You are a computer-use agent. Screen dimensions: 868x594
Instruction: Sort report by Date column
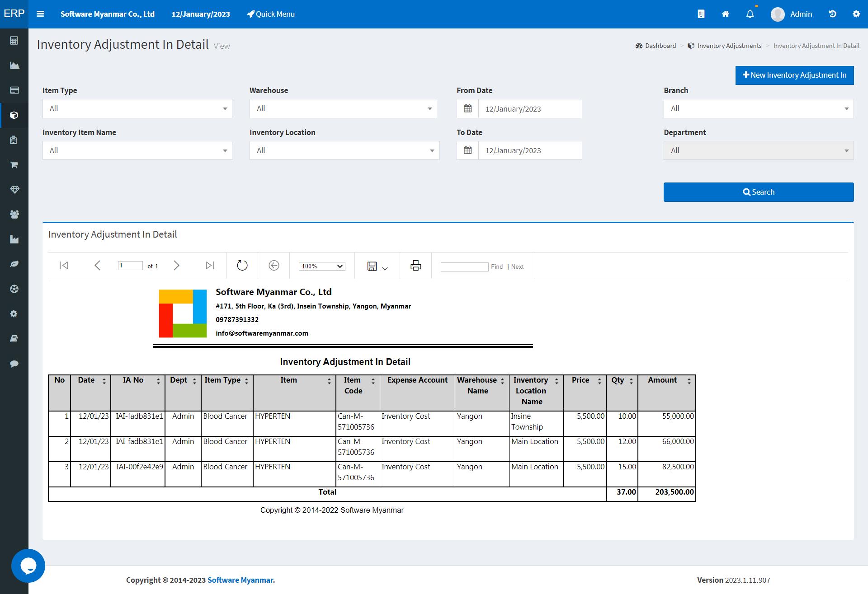(x=104, y=381)
